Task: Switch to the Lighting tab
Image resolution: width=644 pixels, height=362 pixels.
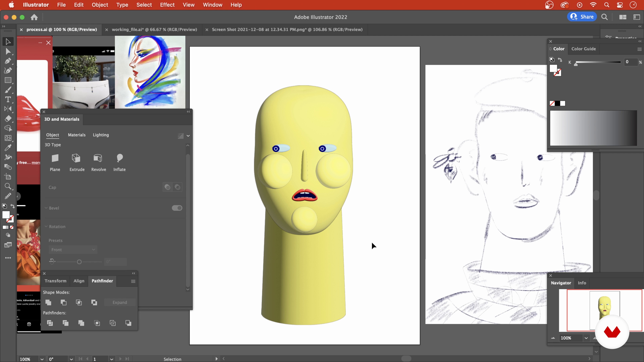Action: pyautogui.click(x=101, y=135)
